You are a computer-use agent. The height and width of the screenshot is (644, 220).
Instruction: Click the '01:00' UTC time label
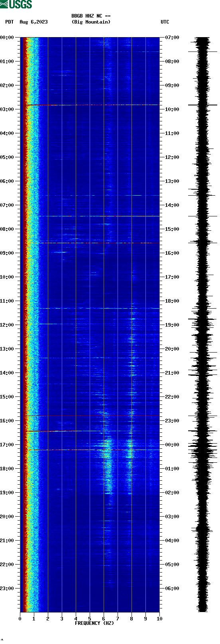tap(172, 469)
